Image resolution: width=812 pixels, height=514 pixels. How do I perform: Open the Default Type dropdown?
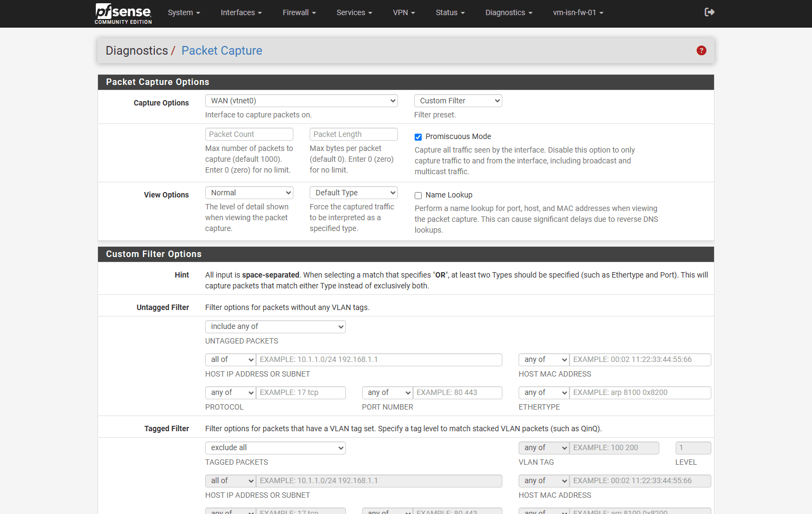click(x=353, y=193)
